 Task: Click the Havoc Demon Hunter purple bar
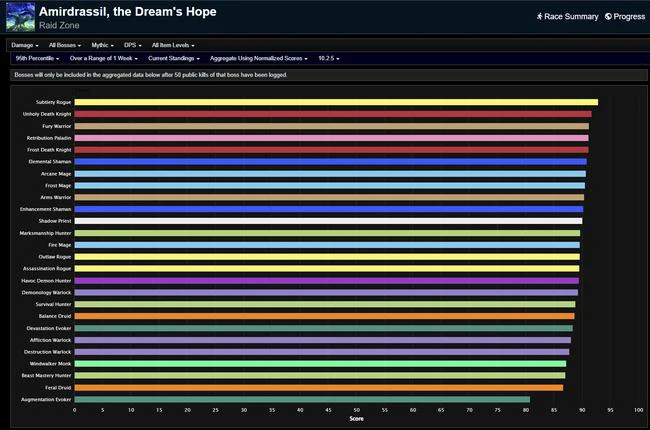327,281
